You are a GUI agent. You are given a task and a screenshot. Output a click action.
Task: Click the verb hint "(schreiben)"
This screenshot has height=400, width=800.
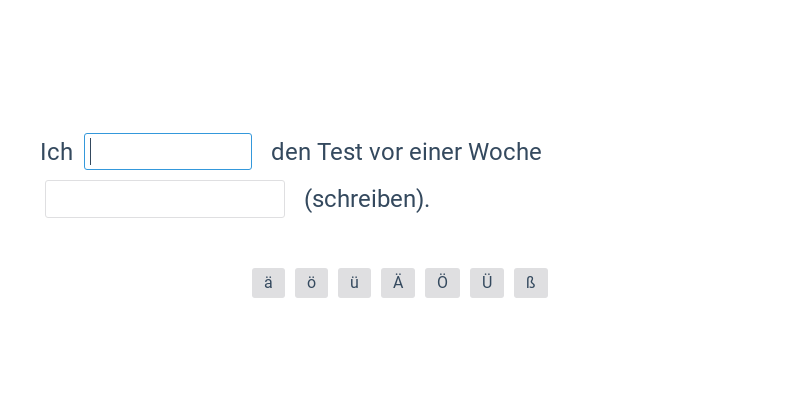click(x=366, y=199)
